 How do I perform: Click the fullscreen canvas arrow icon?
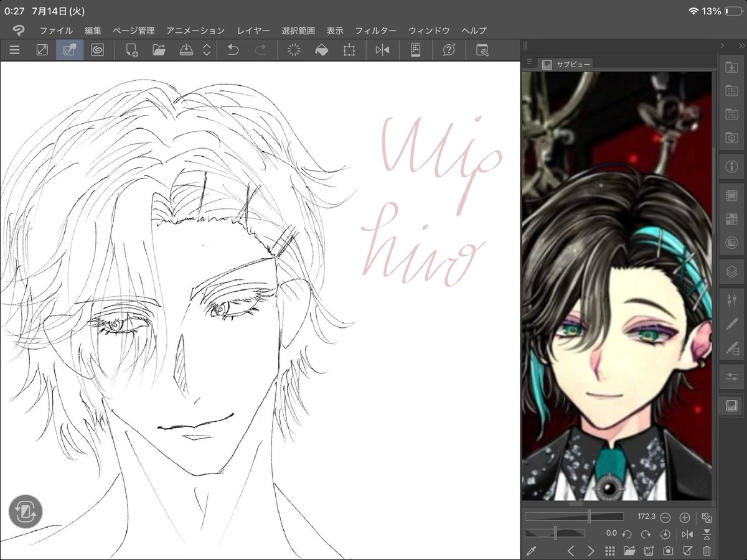42,50
